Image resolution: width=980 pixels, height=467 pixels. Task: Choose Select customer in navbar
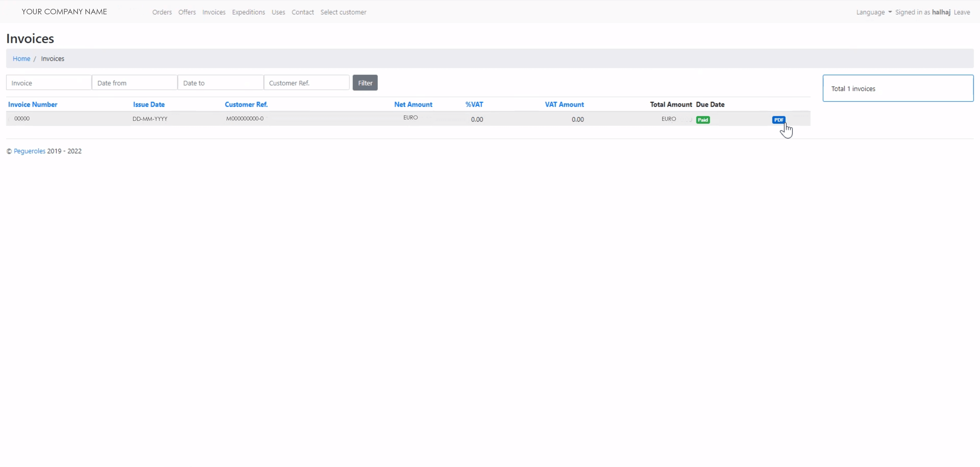(x=343, y=12)
